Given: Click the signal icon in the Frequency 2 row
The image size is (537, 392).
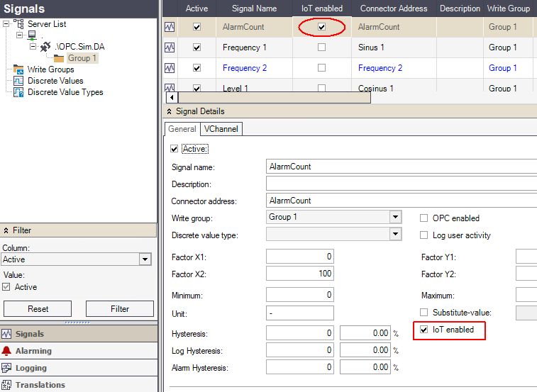Looking at the screenshot, I should (170, 68).
